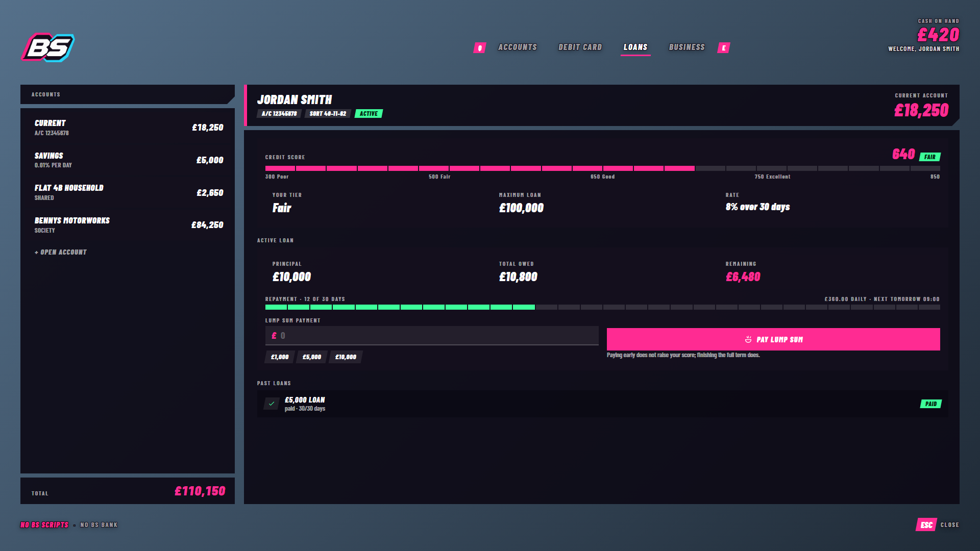
Task: Click the ESC close key icon
Action: coord(926,525)
